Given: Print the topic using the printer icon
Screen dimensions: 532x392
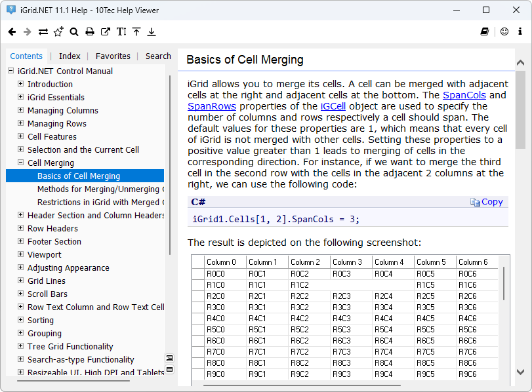Looking at the screenshot, I should coord(90,32).
